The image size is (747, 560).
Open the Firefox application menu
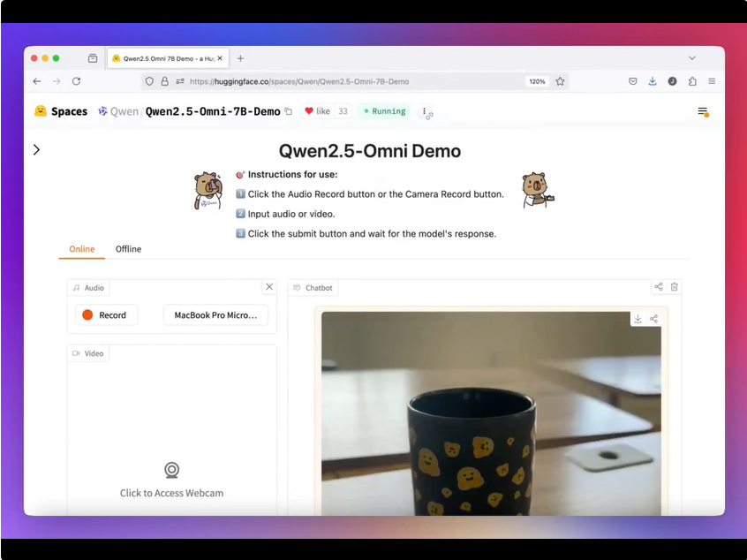point(712,81)
